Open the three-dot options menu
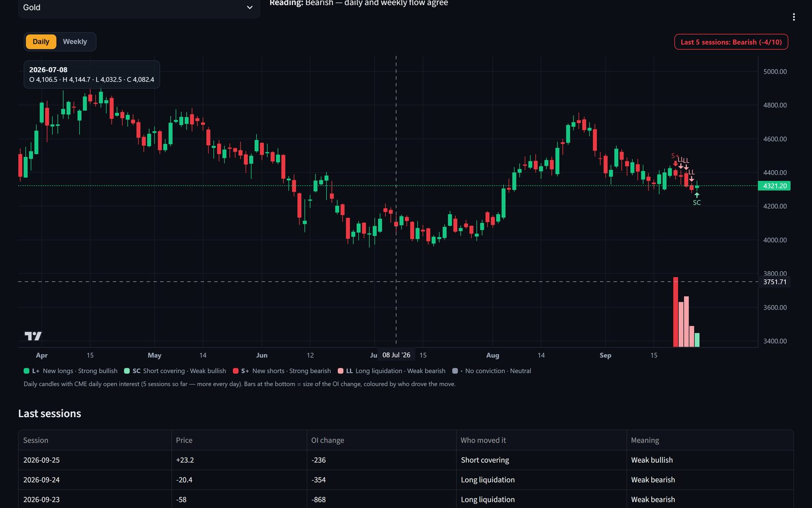 794,17
